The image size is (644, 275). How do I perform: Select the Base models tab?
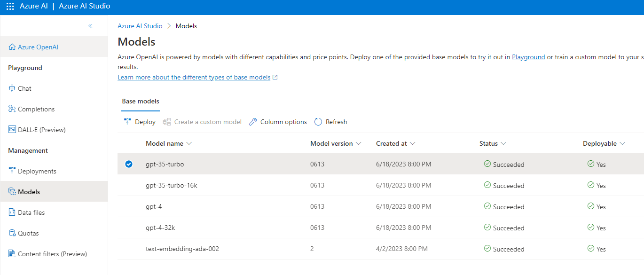[141, 101]
